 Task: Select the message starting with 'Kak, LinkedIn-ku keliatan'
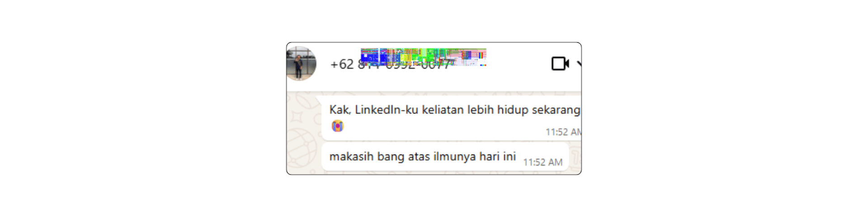tap(451, 118)
